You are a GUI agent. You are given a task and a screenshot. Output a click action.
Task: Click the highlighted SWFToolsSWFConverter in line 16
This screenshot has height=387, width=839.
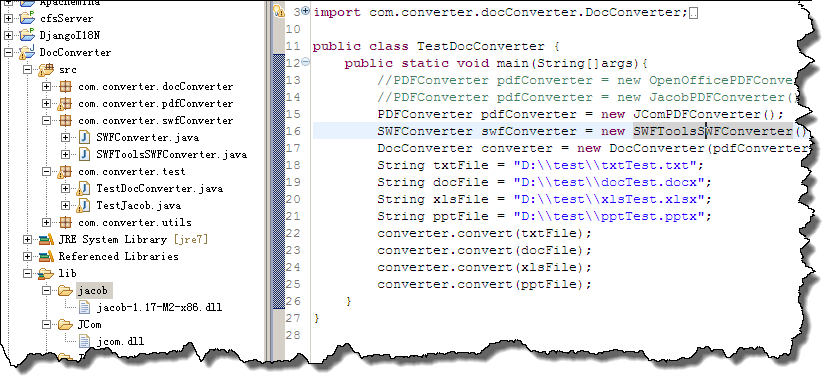coord(713,132)
